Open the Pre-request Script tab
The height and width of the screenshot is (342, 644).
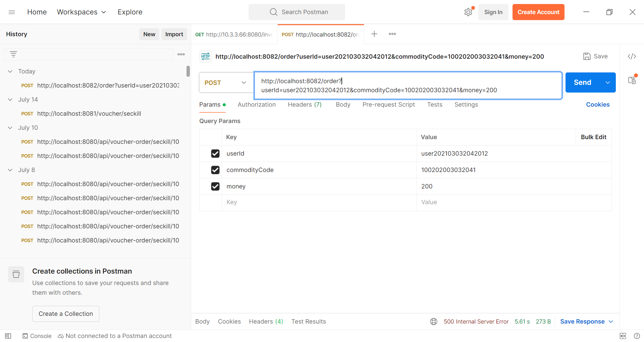pyautogui.click(x=388, y=105)
